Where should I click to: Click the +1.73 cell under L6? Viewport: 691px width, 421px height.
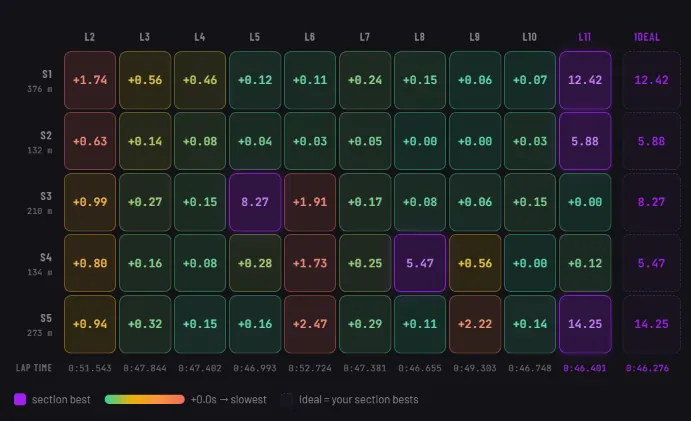tap(310, 263)
